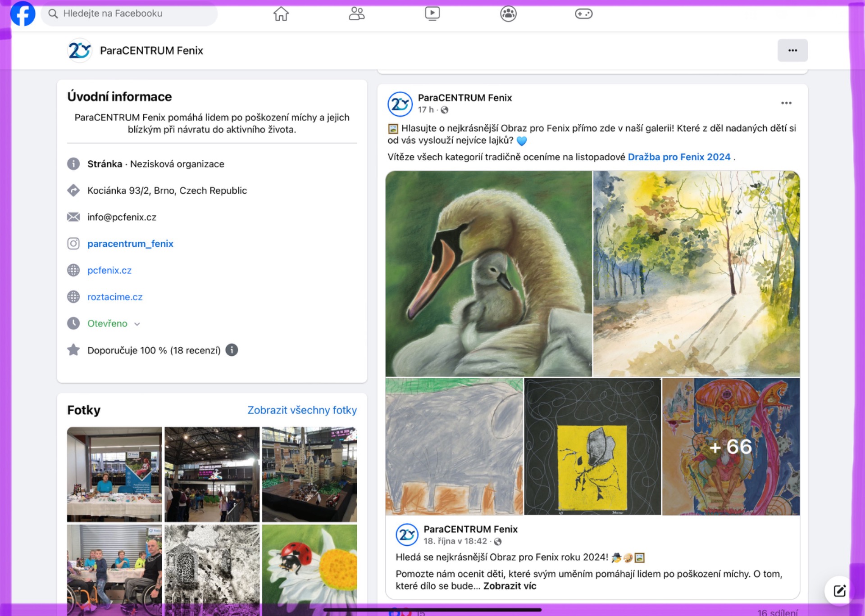Image resolution: width=865 pixels, height=616 pixels.
Task: Open the pcfenix.cz website link
Action: click(x=109, y=270)
